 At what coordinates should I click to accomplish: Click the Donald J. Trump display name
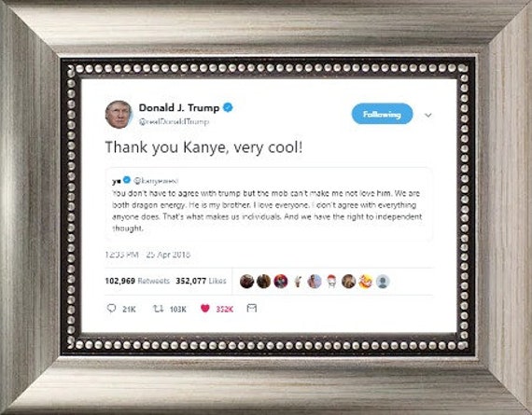[179, 108]
